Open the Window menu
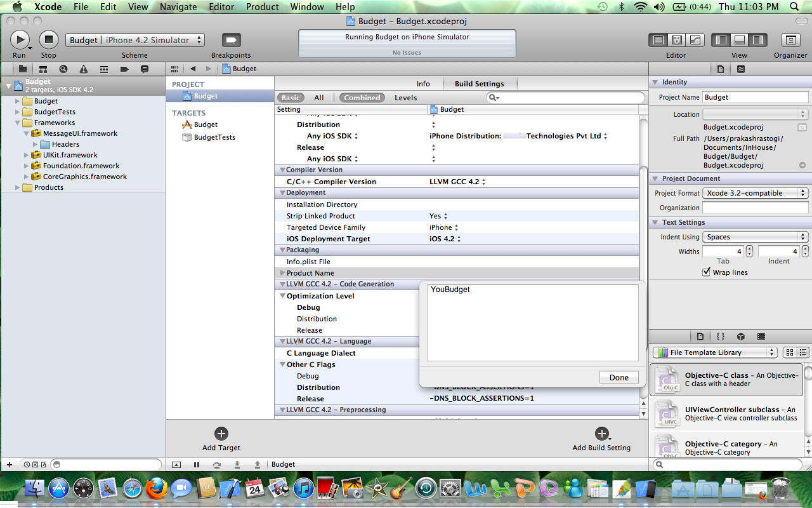Viewport: 812px width, 508px height. coord(307,7)
